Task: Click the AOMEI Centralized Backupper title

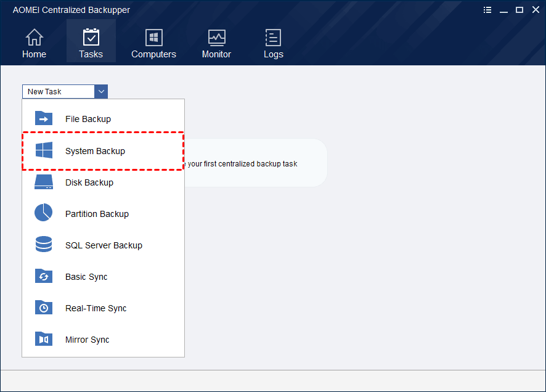Action: pyautogui.click(x=71, y=10)
